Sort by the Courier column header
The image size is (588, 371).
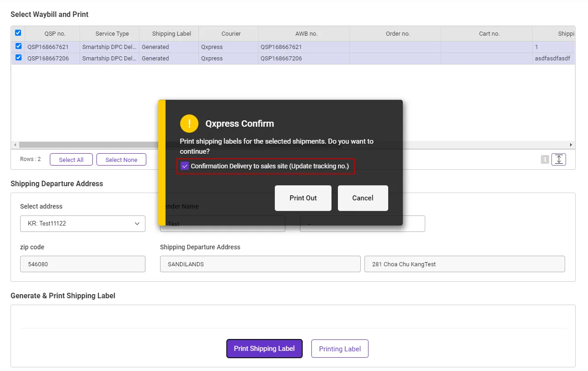pos(231,33)
